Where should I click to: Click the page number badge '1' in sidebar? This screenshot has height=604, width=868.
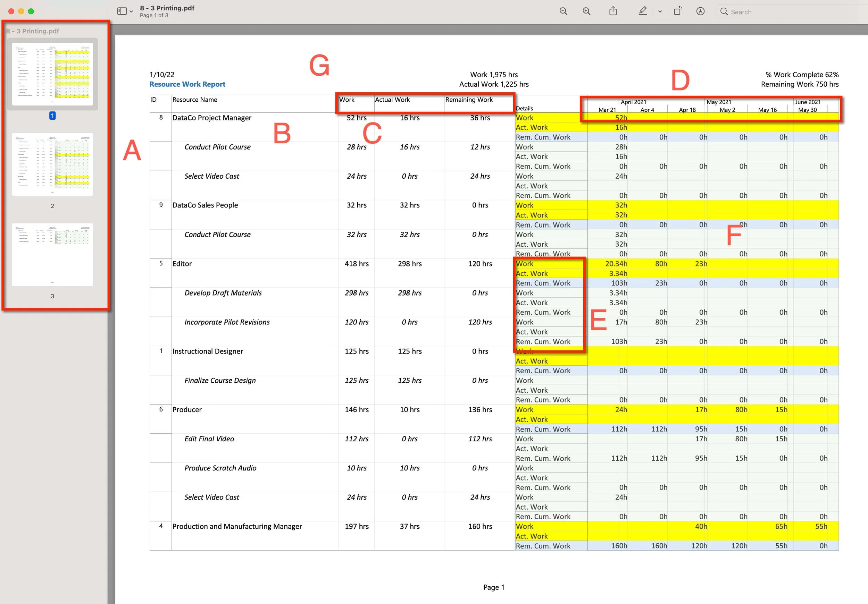[x=52, y=116]
